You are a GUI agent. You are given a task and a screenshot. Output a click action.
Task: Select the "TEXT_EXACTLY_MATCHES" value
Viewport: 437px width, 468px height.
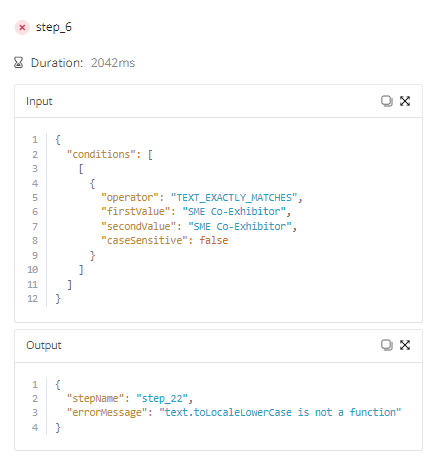[234, 198]
